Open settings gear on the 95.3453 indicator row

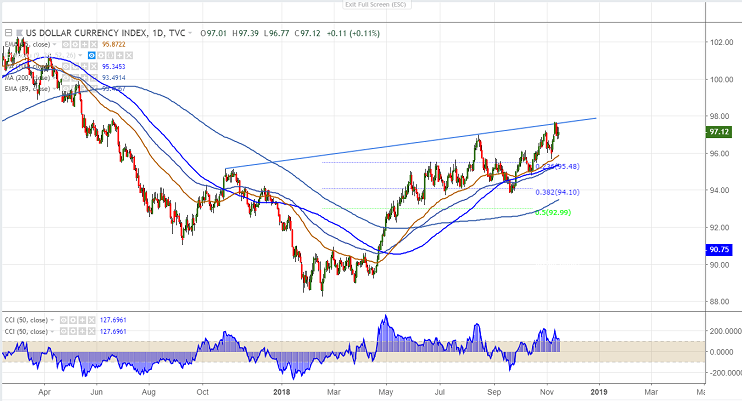click(75, 67)
